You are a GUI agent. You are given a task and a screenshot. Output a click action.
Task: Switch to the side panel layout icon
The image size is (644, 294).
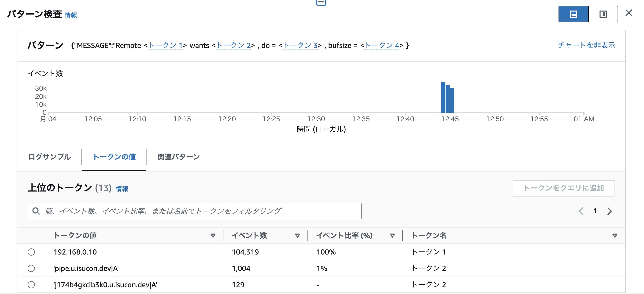603,14
